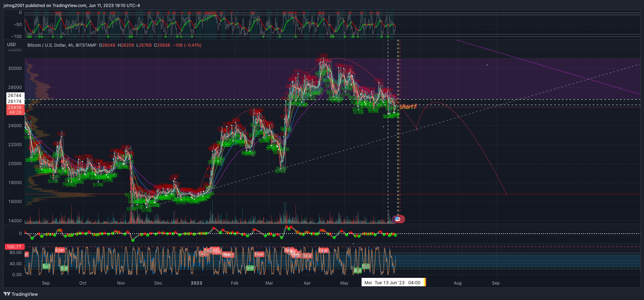644x300 pixels.
Task: Click 14000 on the price axis
Action: coord(15,221)
